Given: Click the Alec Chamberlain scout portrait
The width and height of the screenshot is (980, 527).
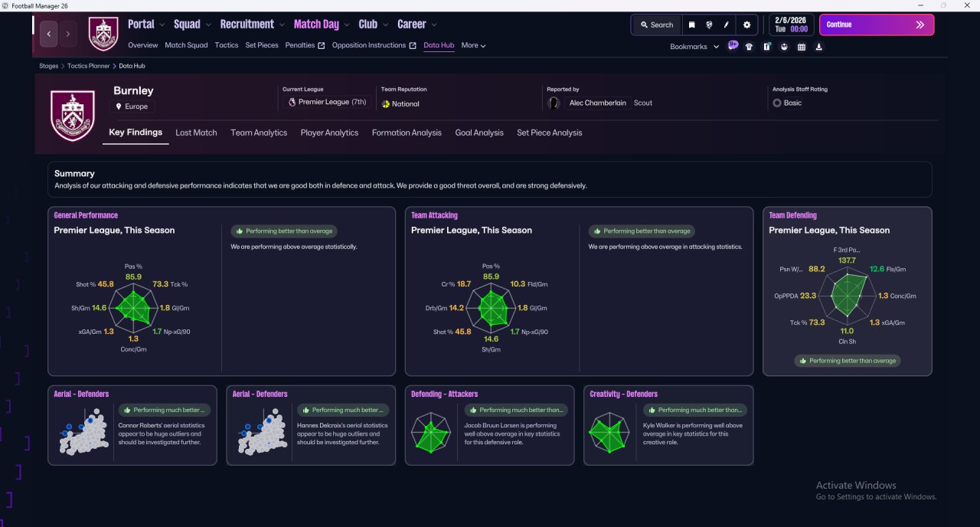Looking at the screenshot, I should click(x=554, y=103).
